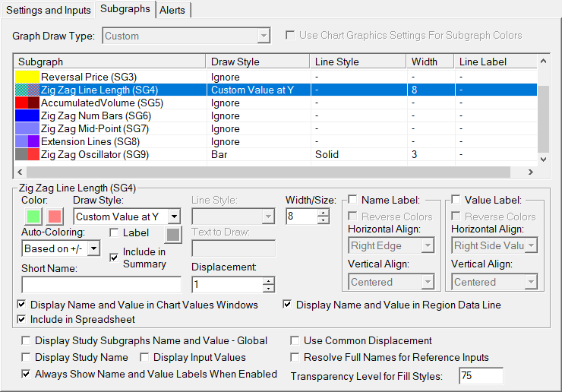
Task: Decrease Displacement with the down arrow
Action: [x=268, y=289]
